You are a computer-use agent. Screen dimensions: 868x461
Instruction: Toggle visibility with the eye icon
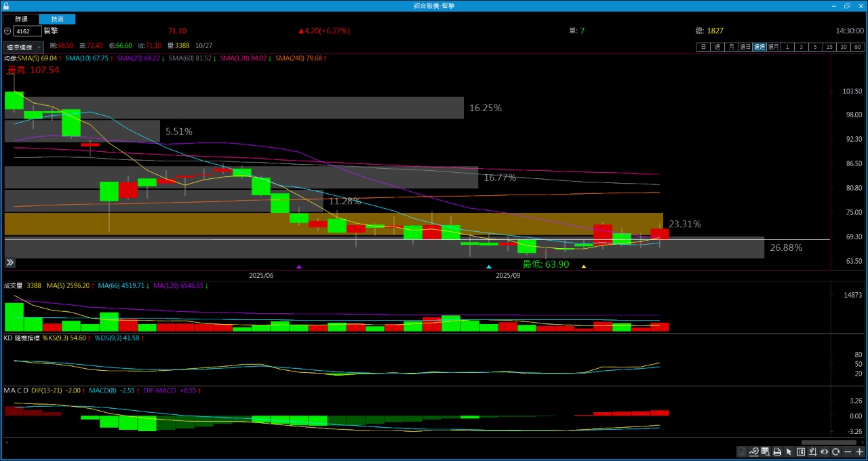coord(825,452)
